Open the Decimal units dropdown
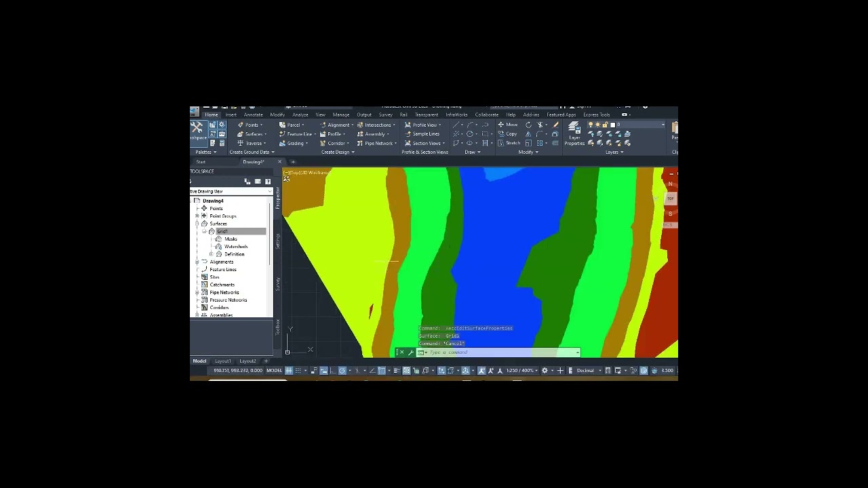The height and width of the screenshot is (488, 868). (589, 371)
